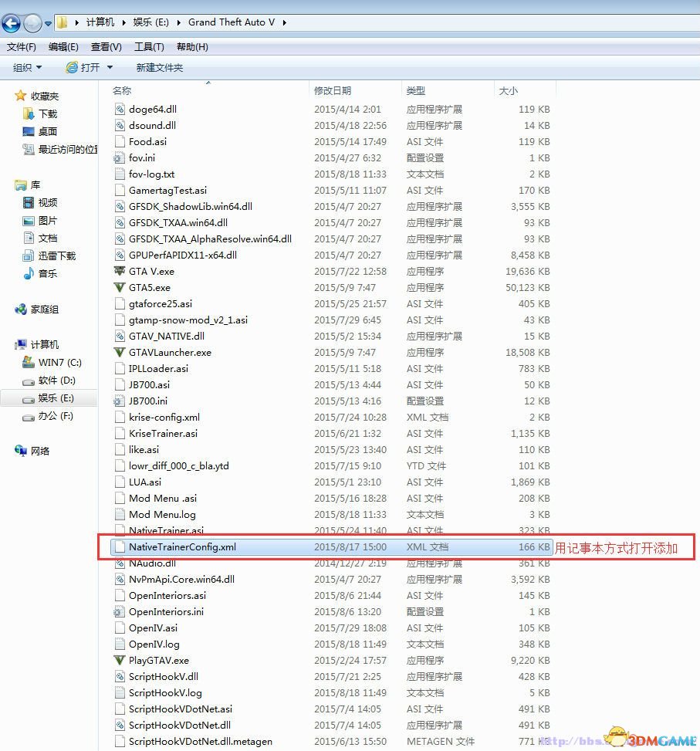Select the gtaforce25.asi file name
This screenshot has width=700, height=751.
click(161, 303)
